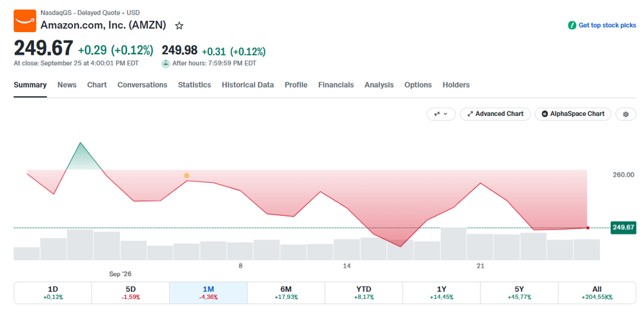Image resolution: width=644 pixels, height=309 pixels.
Task: Select the 1M time range
Action: click(208, 293)
